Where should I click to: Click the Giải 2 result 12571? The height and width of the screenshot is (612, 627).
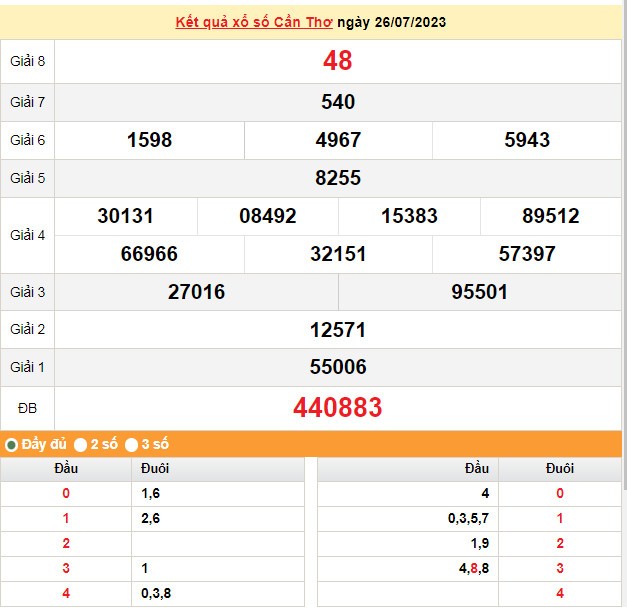pos(337,330)
